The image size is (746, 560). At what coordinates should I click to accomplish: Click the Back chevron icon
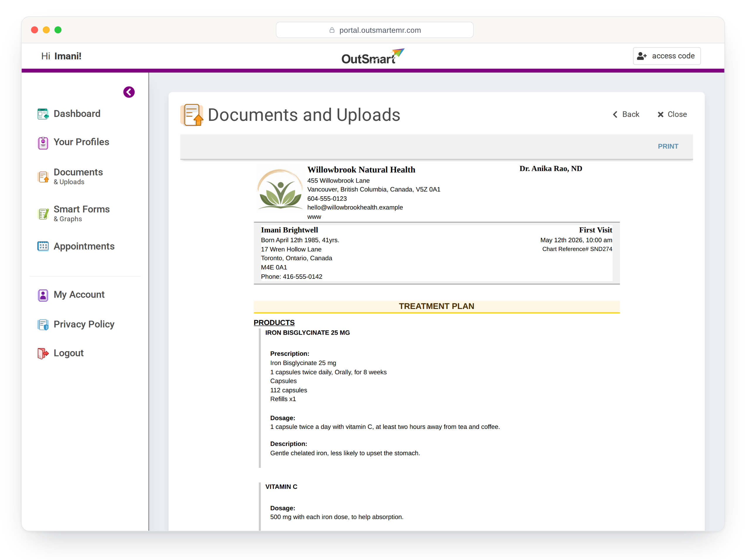coord(615,115)
